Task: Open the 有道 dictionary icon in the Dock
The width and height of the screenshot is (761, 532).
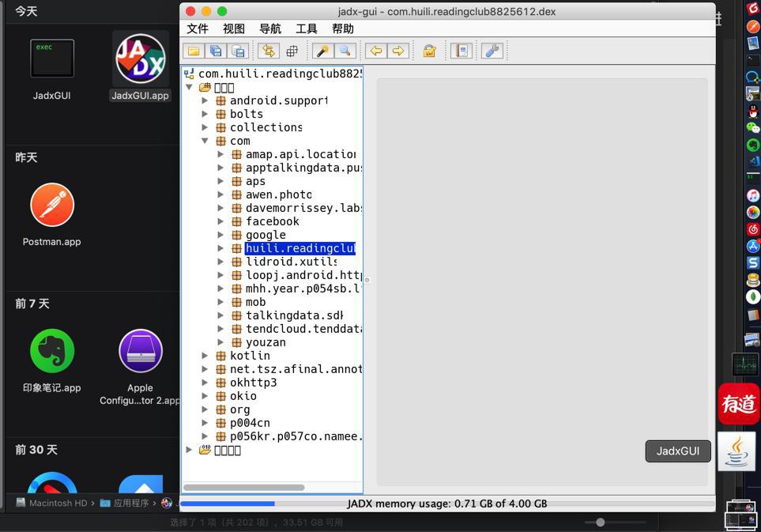Action: coord(739,403)
